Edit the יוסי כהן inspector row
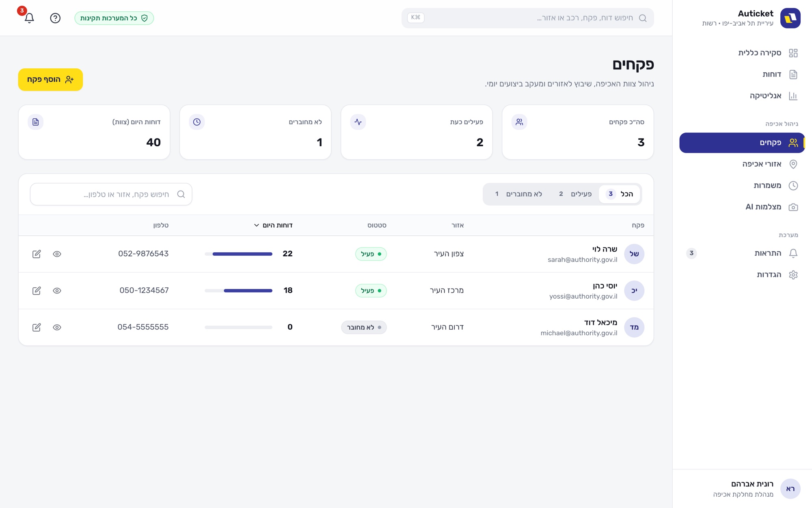Screen dimensions: 812x508 pos(37,291)
